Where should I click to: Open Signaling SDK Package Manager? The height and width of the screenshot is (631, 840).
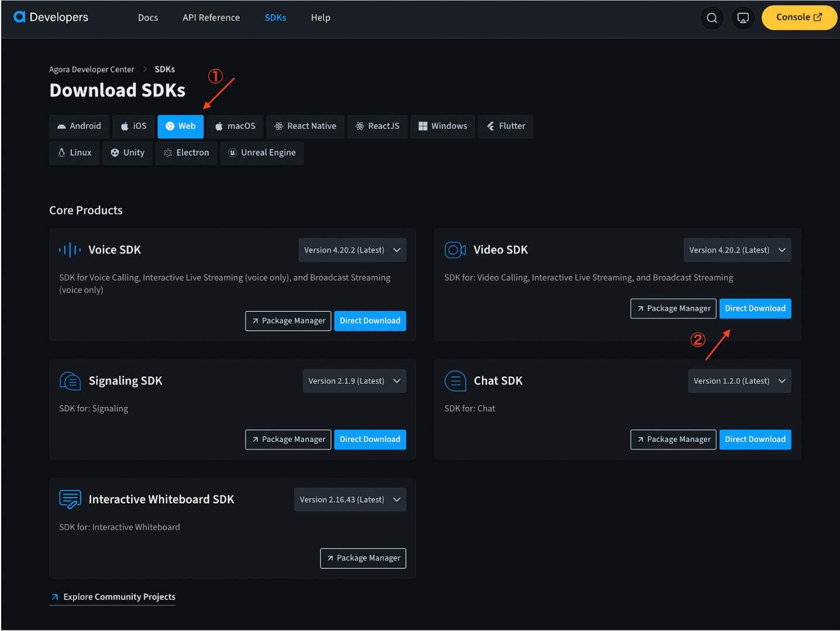(288, 440)
